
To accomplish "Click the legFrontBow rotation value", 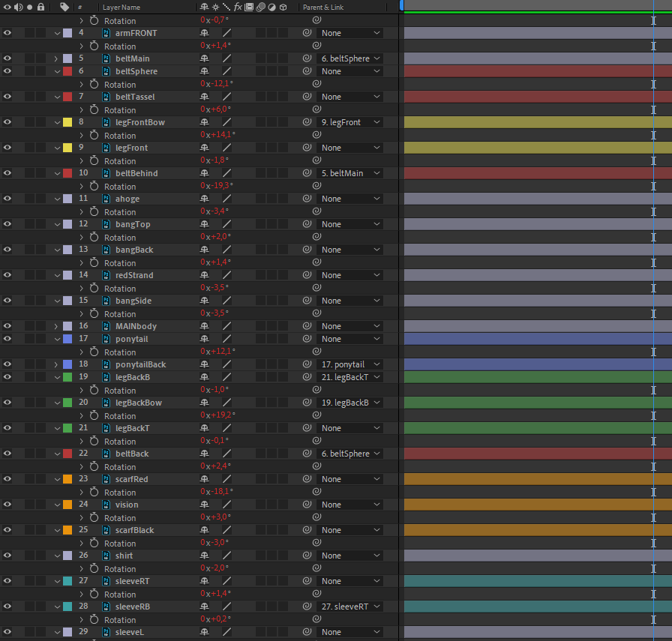I will pos(217,135).
